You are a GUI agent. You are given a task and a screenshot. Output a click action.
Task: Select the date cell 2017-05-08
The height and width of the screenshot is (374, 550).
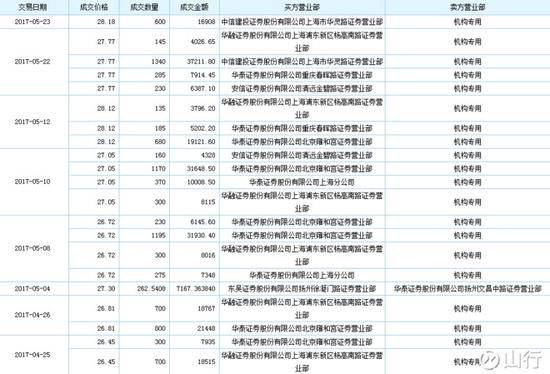[x=33, y=248]
